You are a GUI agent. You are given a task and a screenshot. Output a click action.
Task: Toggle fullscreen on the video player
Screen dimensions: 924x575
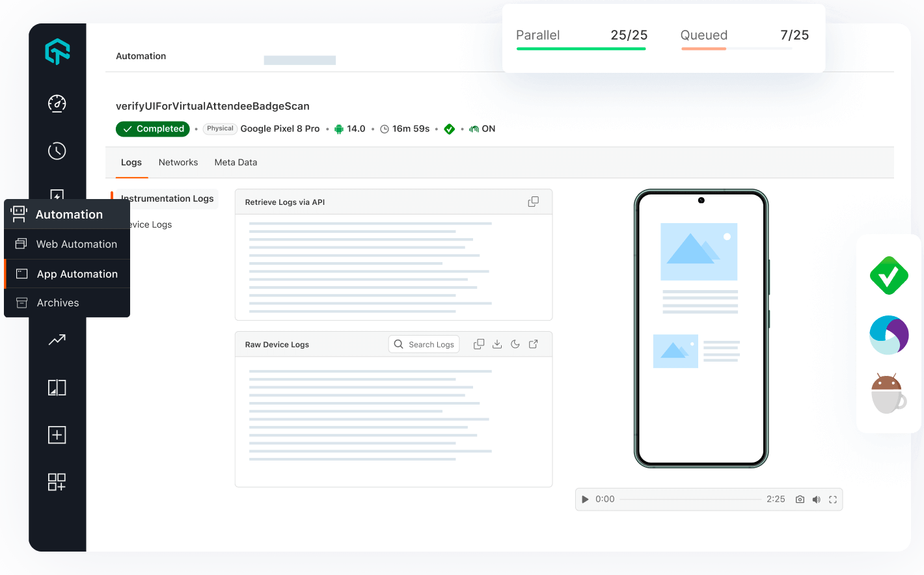[x=834, y=499]
